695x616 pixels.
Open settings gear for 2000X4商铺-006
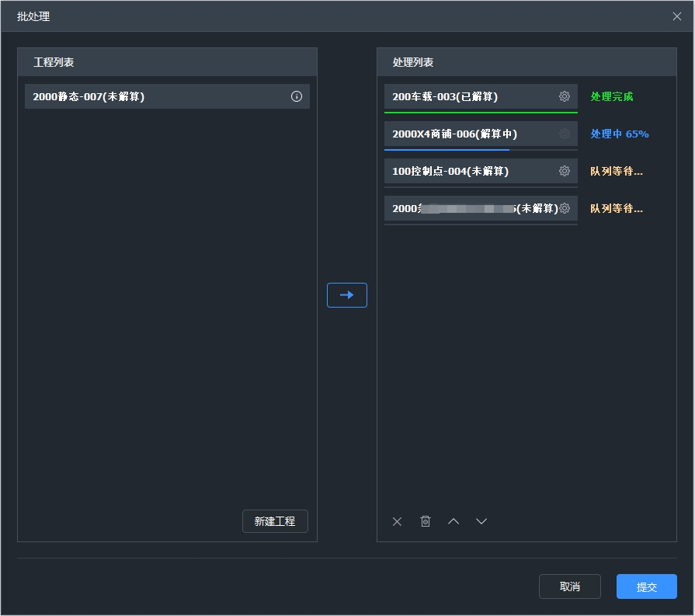coord(565,134)
